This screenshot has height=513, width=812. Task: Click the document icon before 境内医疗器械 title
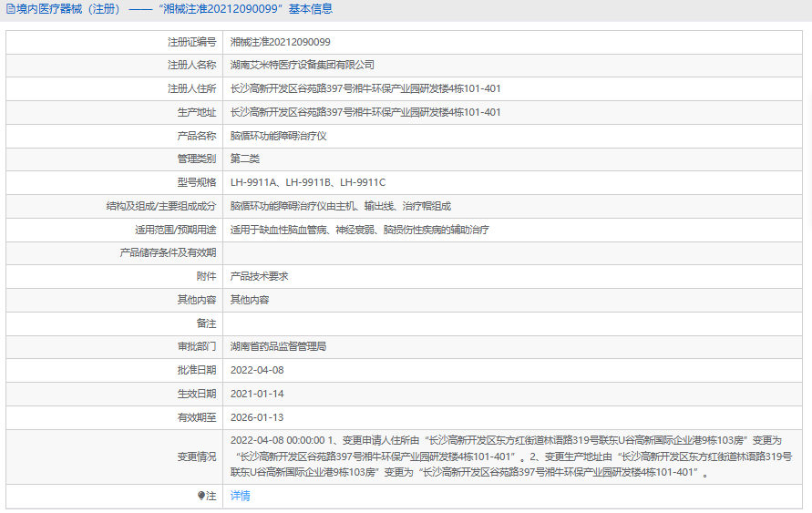tap(10, 9)
